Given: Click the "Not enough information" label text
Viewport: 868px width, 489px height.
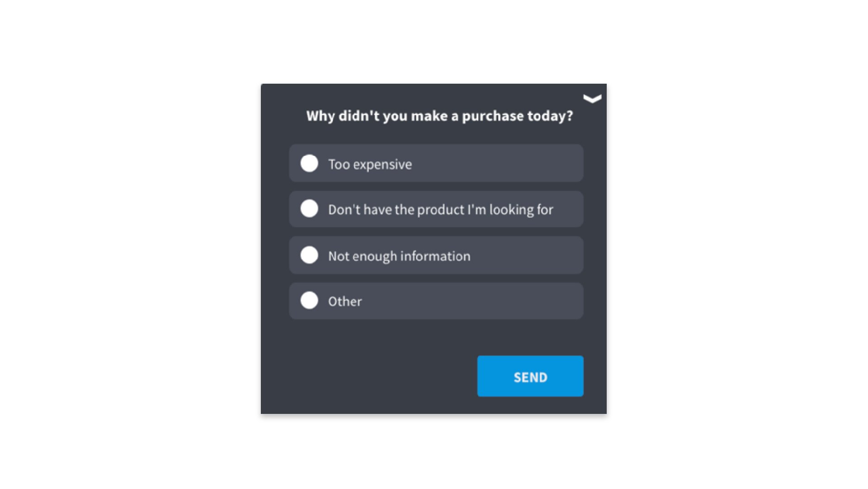Looking at the screenshot, I should tap(399, 256).
